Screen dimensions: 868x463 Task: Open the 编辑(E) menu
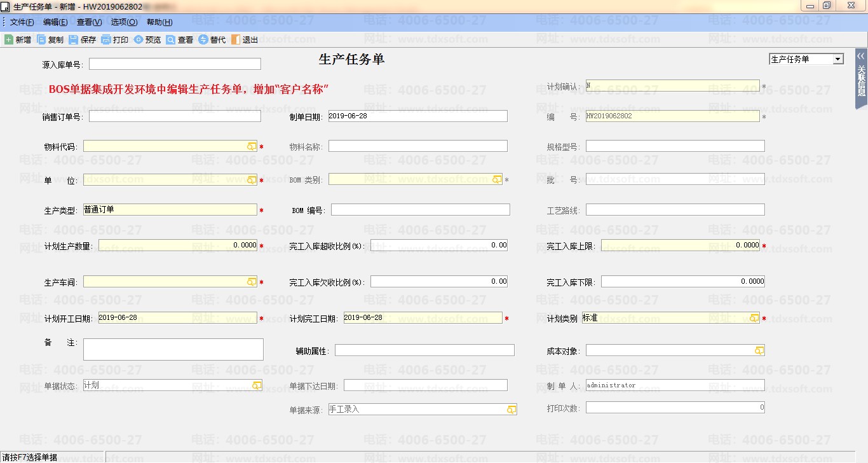pyautogui.click(x=55, y=22)
